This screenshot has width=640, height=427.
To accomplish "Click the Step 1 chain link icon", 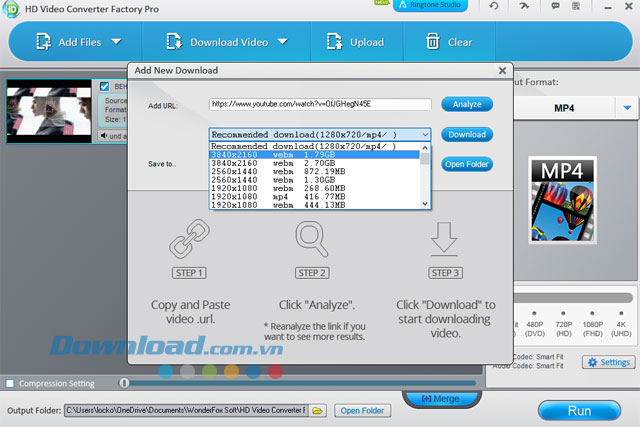I will [x=189, y=239].
